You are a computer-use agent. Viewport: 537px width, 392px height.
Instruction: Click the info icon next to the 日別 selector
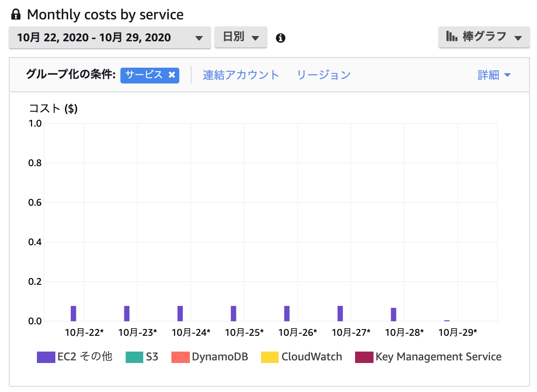click(280, 38)
